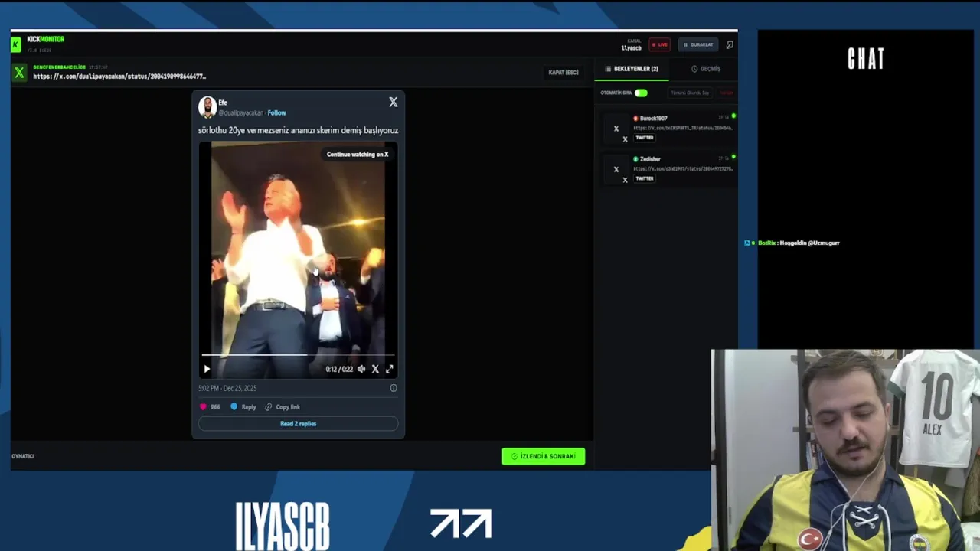The height and width of the screenshot is (551, 980).
Task: Click the pop-out window icon
Action: [730, 44]
